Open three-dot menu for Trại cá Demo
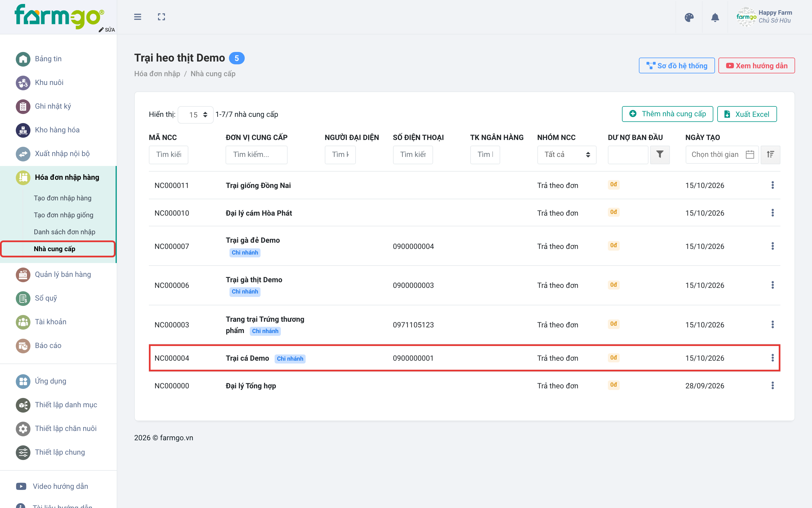The width and height of the screenshot is (812, 508). coord(773,358)
